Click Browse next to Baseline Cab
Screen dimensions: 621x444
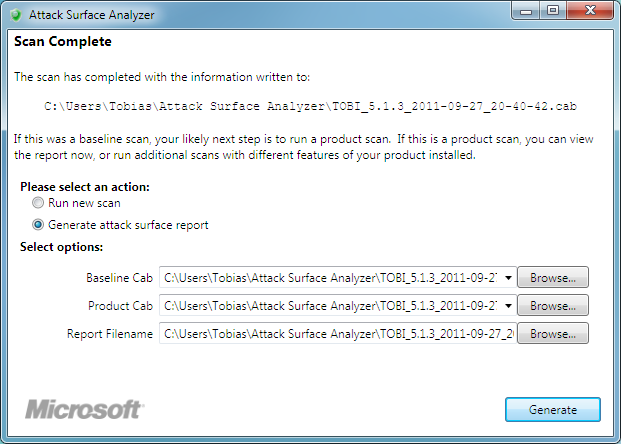click(x=553, y=277)
